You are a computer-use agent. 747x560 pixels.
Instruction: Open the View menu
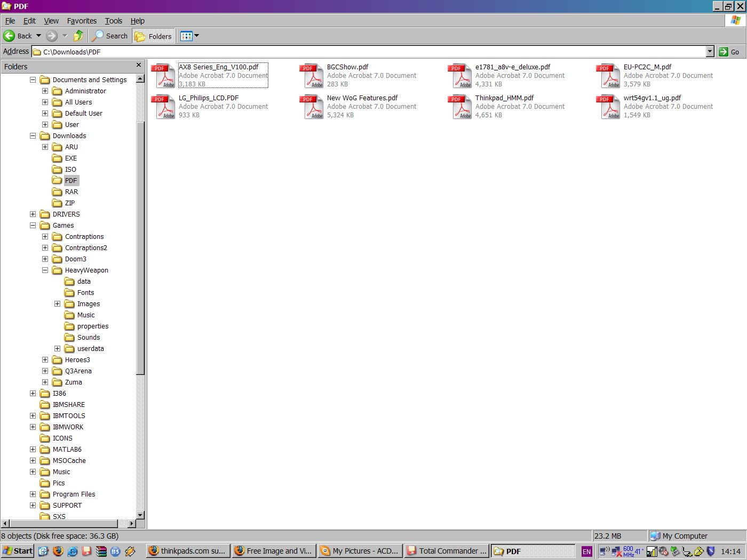(x=51, y=21)
